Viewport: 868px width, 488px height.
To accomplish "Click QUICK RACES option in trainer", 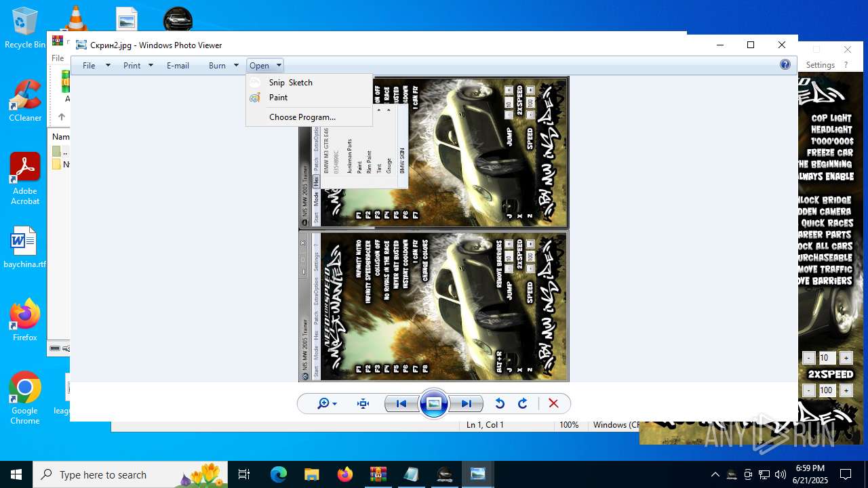I will [x=827, y=223].
